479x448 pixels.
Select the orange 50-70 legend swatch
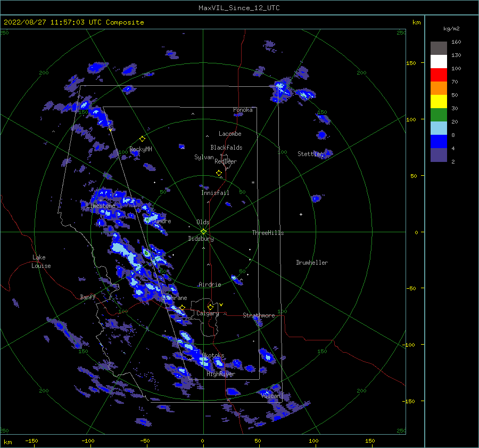[x=439, y=88]
